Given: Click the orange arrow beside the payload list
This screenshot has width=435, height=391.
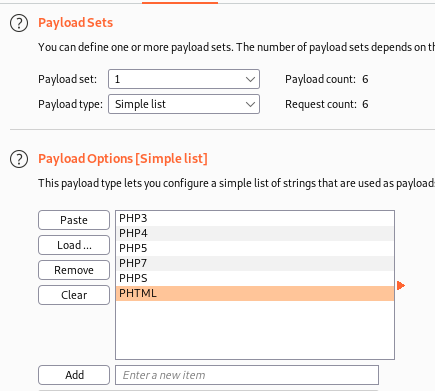Looking at the screenshot, I should (401, 286).
